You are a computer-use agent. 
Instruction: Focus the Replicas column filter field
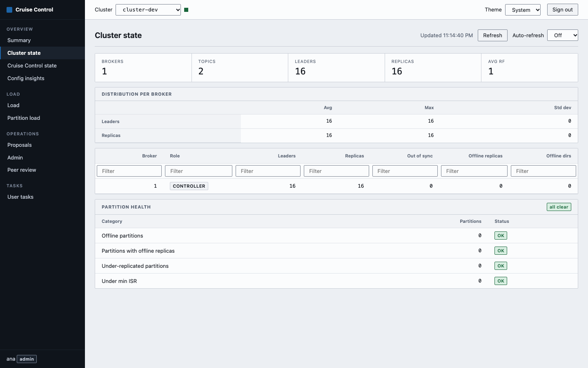(336, 171)
